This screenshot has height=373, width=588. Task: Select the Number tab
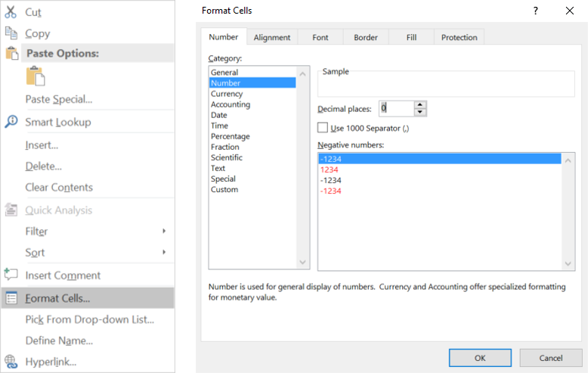click(224, 37)
